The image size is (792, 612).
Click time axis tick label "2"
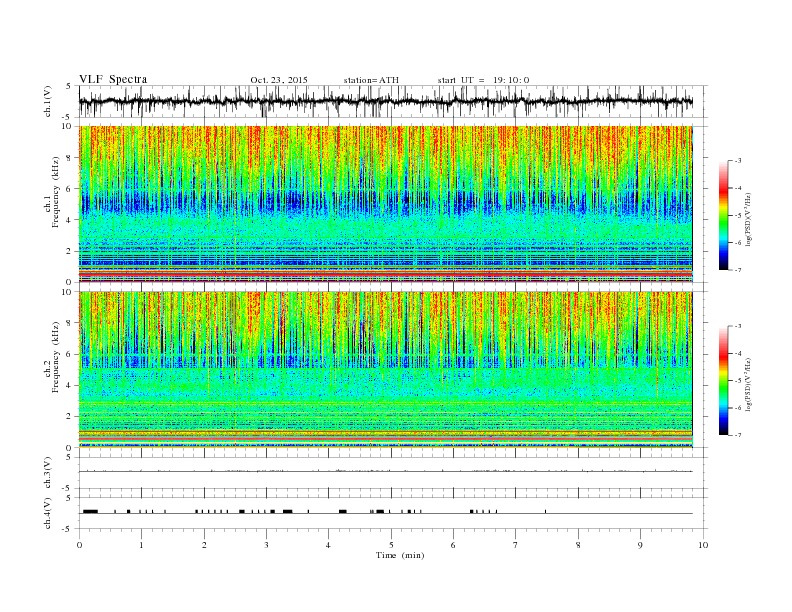pos(204,545)
